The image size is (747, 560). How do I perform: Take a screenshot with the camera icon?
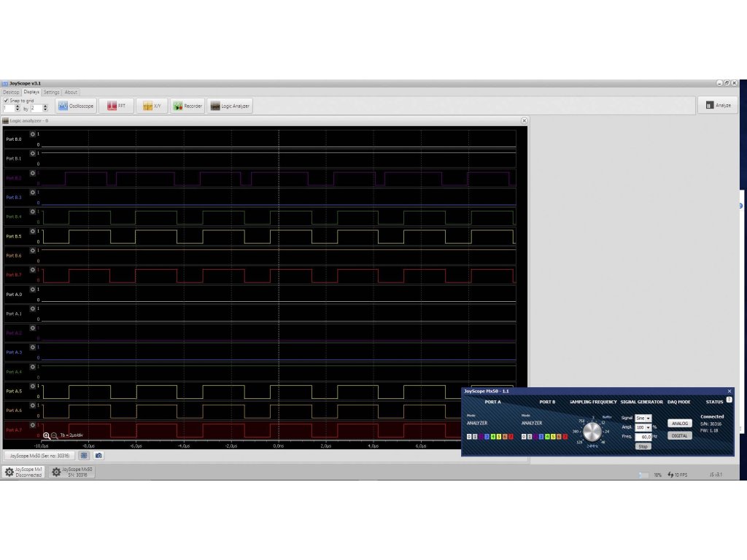point(98,456)
